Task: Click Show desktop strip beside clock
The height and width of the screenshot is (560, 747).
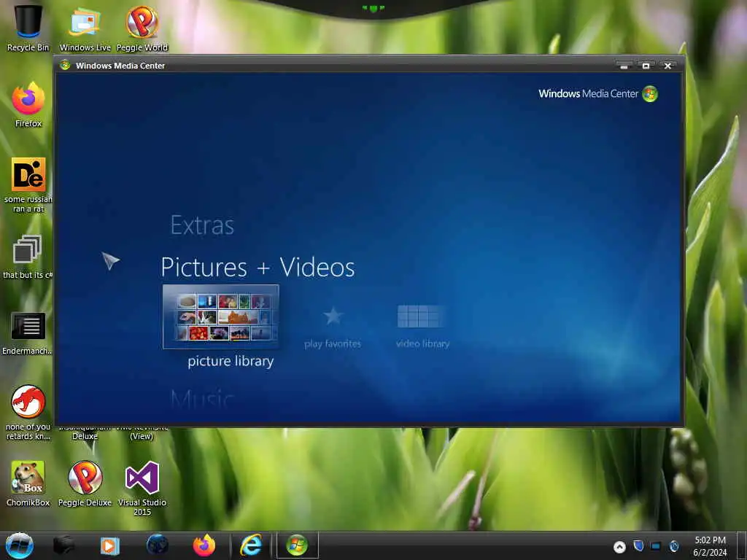Action: click(x=742, y=545)
